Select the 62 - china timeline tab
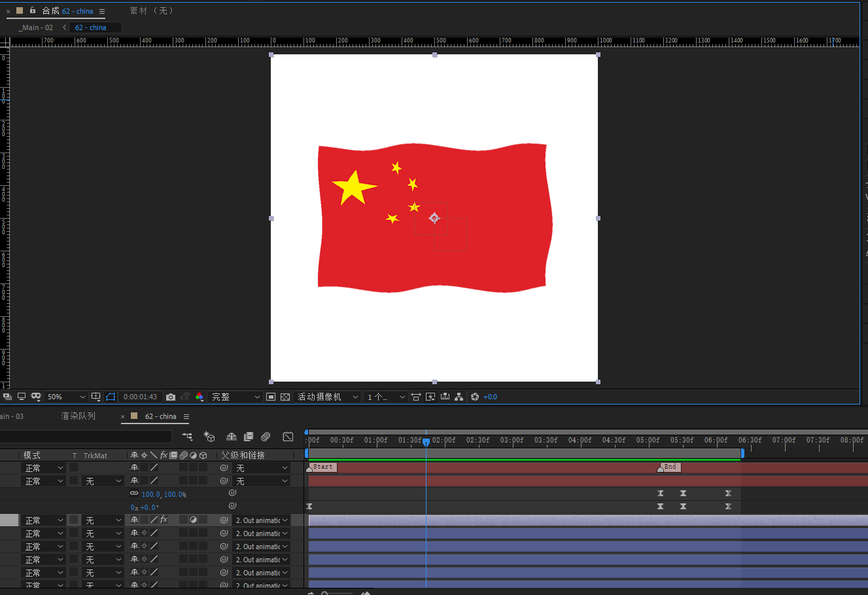868x595 pixels. tap(160, 416)
